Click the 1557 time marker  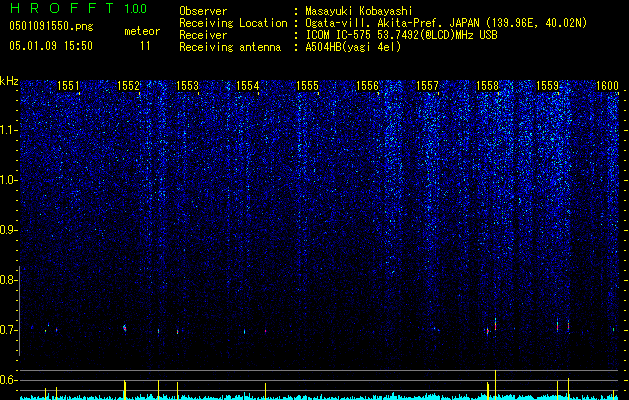click(x=428, y=85)
